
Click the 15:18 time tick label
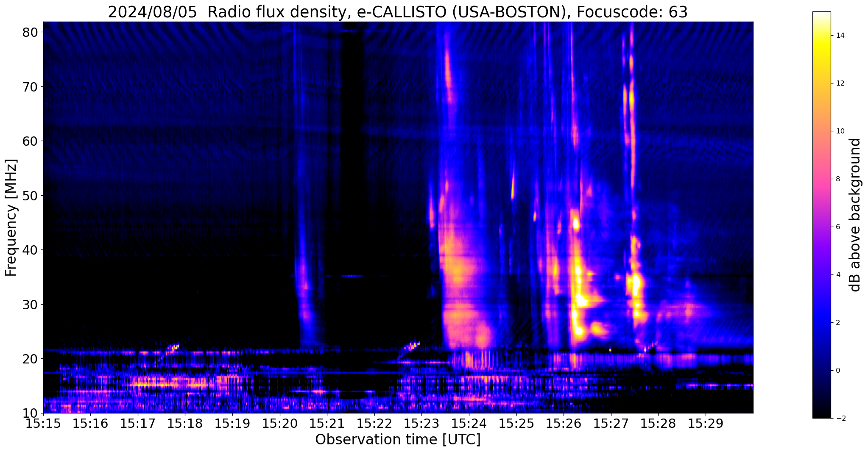(x=185, y=424)
